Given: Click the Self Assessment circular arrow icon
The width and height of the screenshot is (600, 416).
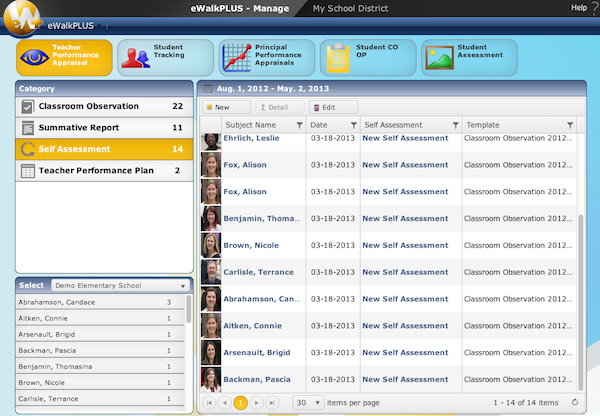Looking at the screenshot, I should [x=28, y=149].
